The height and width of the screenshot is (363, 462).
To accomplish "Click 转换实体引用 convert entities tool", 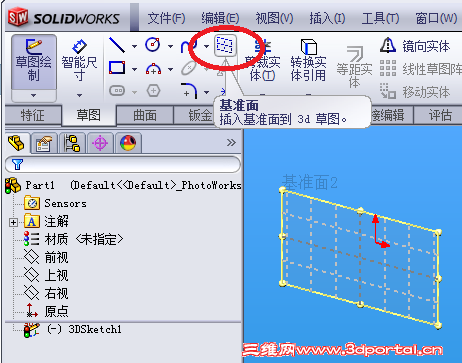I will point(308,60).
